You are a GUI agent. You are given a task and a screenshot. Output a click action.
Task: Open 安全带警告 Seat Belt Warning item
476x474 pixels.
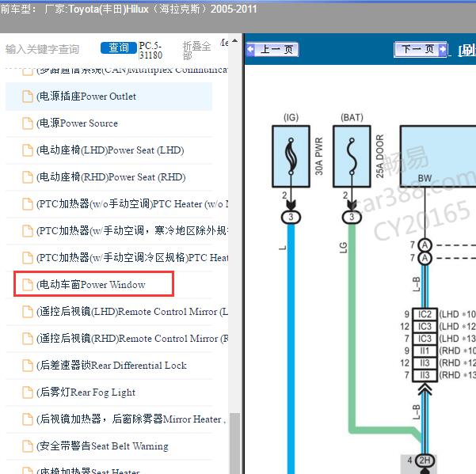click(109, 446)
